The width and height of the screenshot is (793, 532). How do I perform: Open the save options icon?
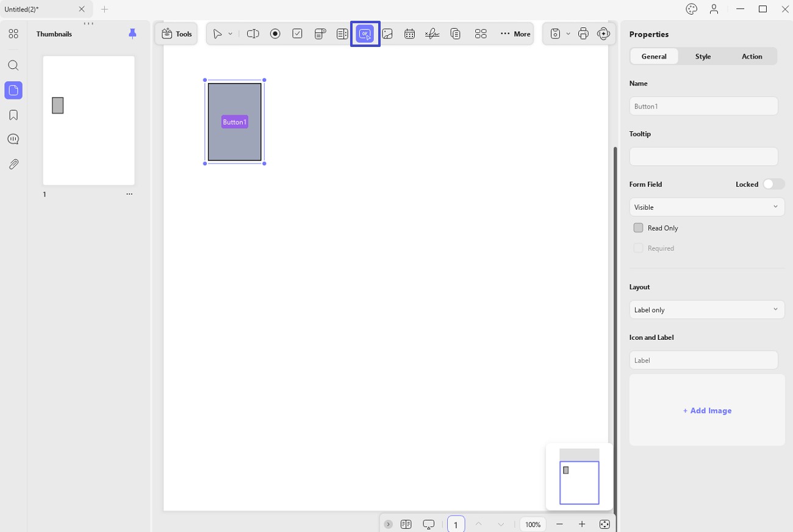point(555,34)
